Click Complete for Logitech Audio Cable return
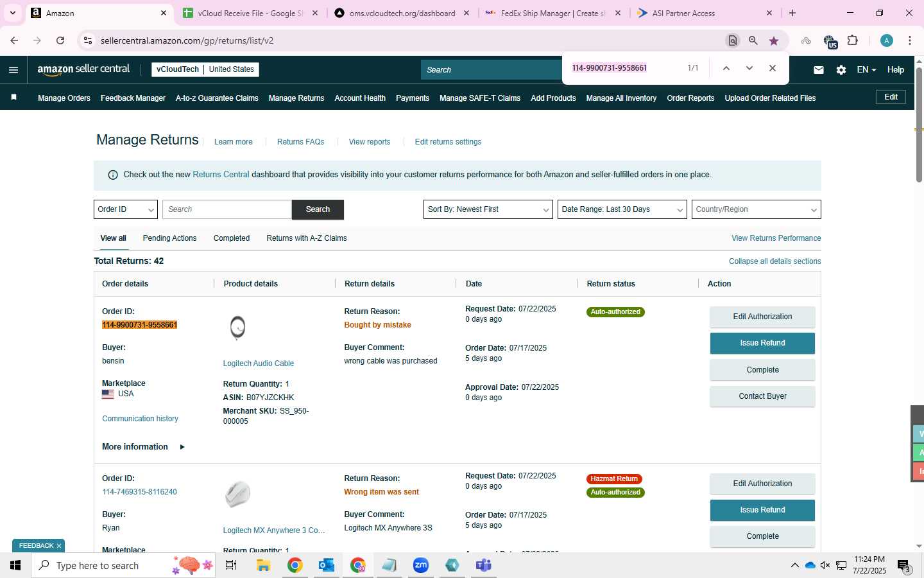This screenshot has height=578, width=924. [x=762, y=370]
